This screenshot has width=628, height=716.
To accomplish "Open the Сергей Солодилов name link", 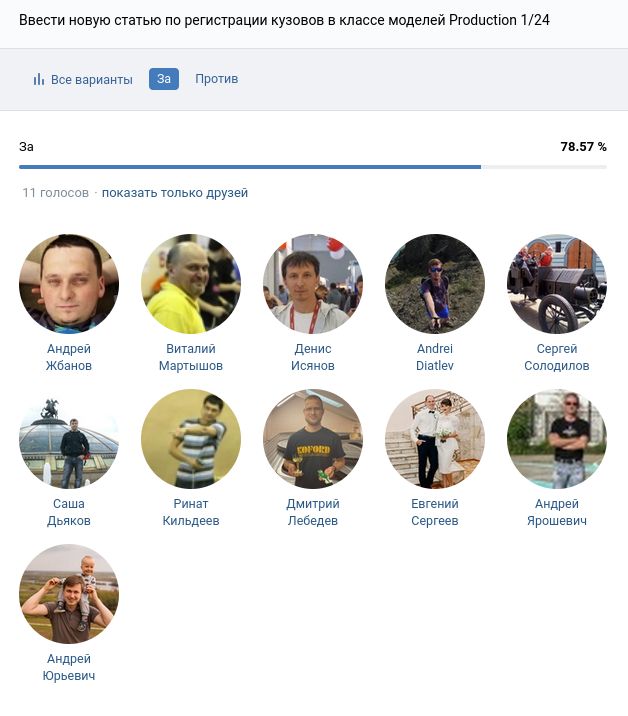I will coord(557,357).
